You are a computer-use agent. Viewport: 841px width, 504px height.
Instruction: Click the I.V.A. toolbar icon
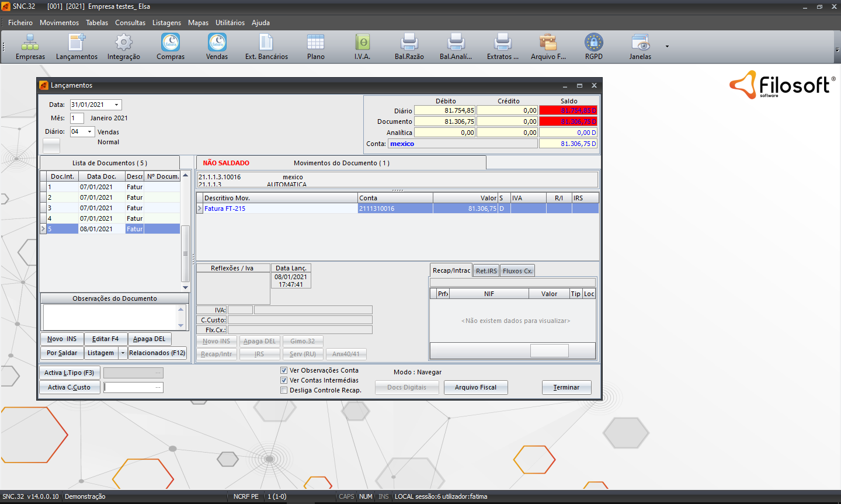[x=362, y=43]
